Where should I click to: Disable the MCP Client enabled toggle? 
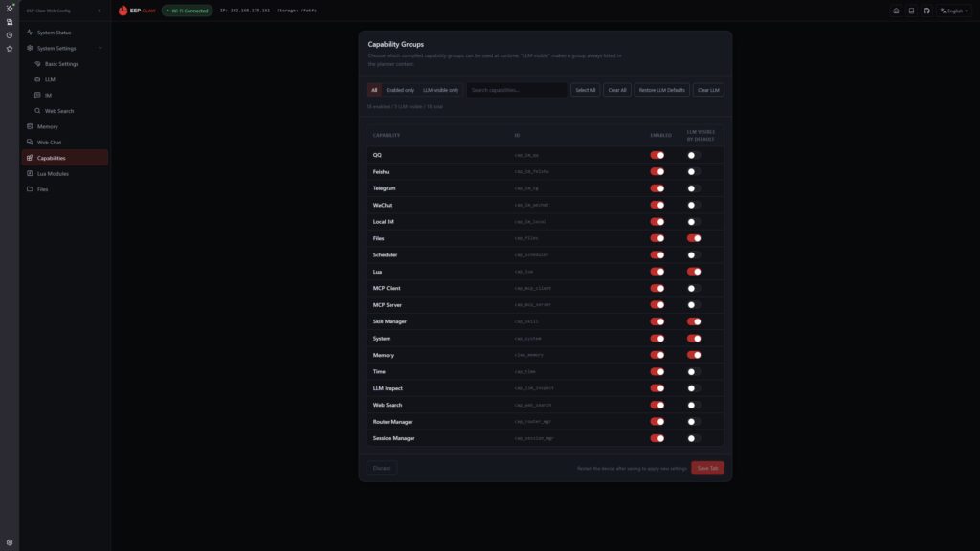pos(657,288)
